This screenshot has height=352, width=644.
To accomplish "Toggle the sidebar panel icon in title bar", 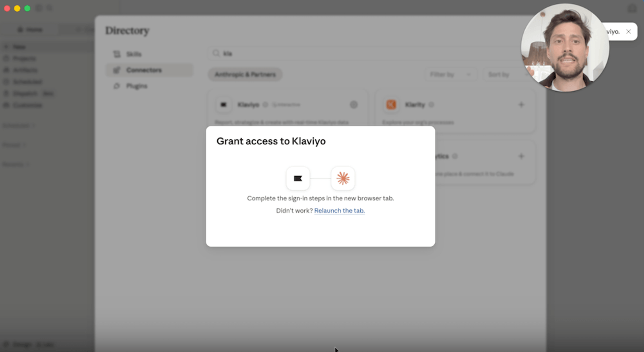I will click(39, 8).
